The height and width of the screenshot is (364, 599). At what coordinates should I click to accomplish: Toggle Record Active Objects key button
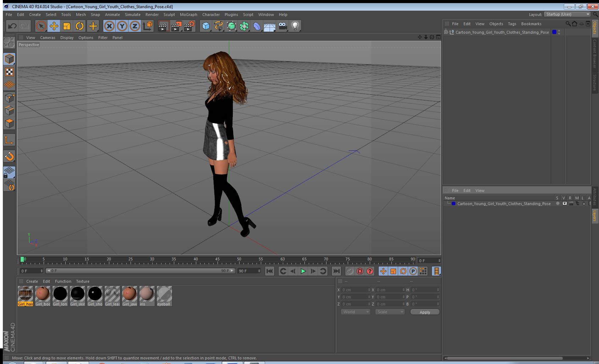350,271
